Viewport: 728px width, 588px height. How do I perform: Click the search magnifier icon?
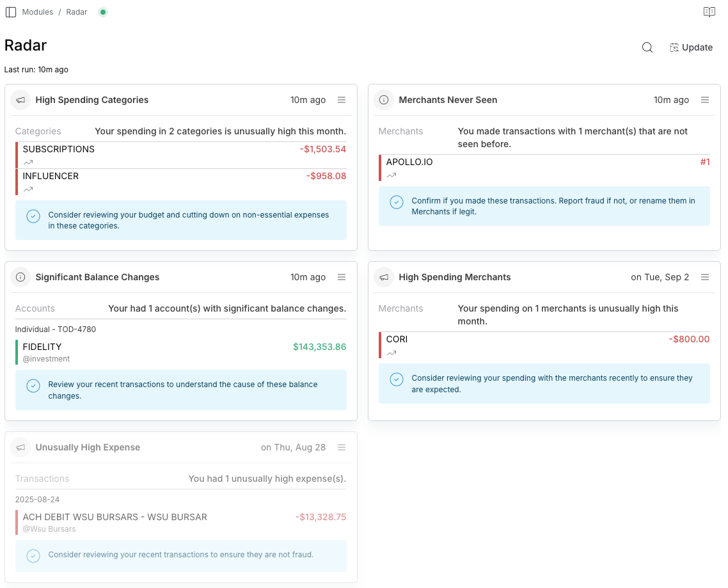(647, 47)
